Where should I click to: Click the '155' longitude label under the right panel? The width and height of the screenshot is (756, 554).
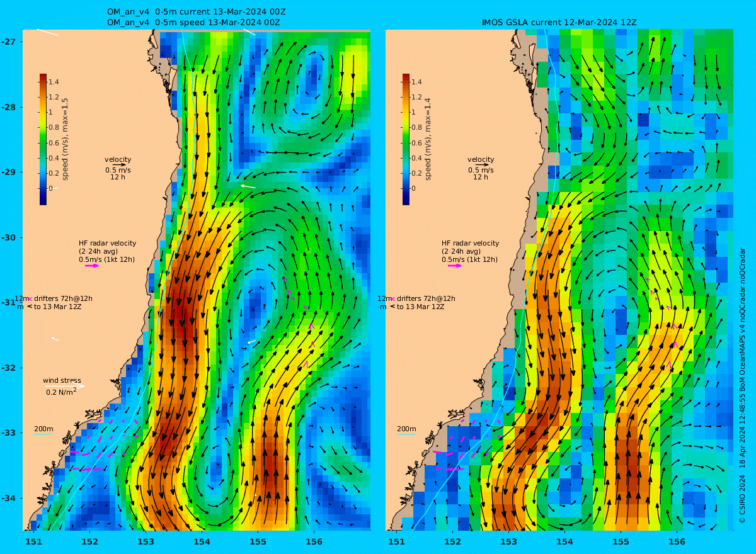(x=621, y=541)
